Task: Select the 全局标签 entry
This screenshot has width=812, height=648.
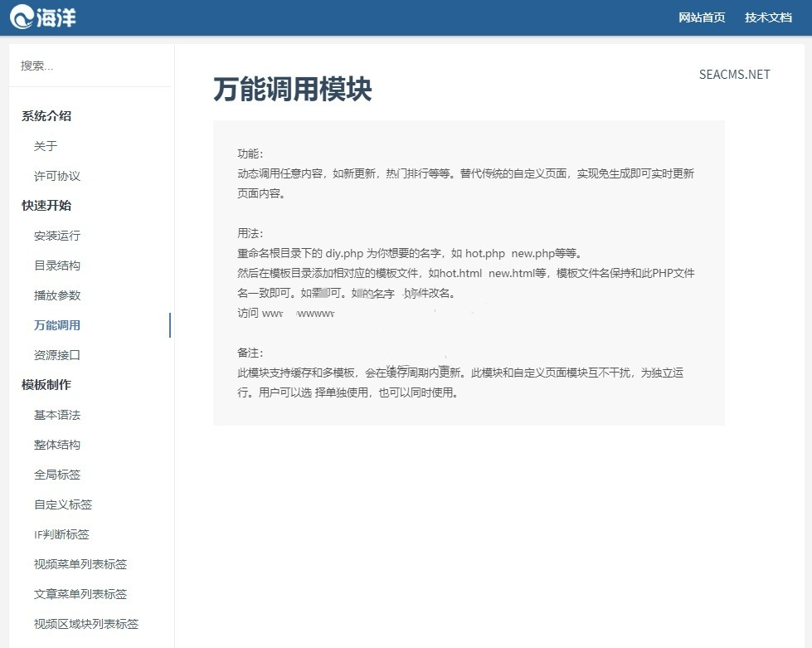Action: (56, 475)
